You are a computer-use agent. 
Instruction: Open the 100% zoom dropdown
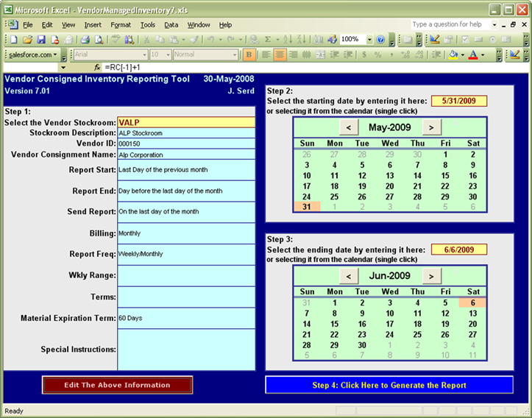tap(369, 40)
